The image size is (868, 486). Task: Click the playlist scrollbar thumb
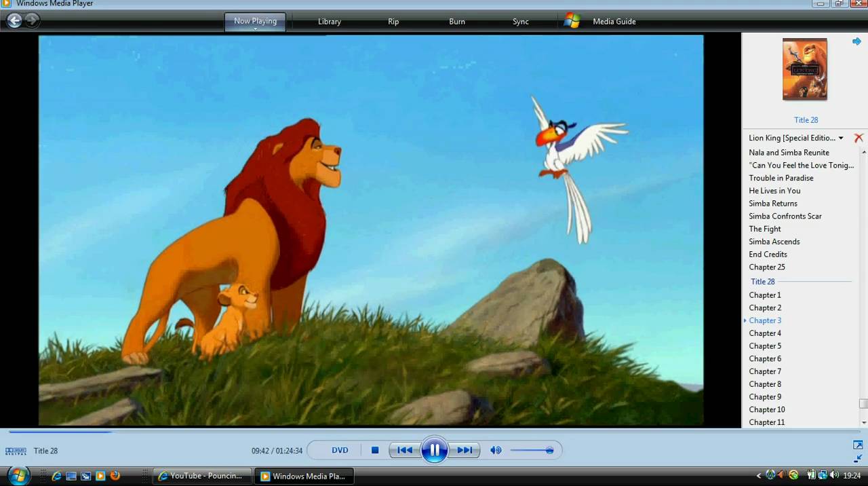863,403
